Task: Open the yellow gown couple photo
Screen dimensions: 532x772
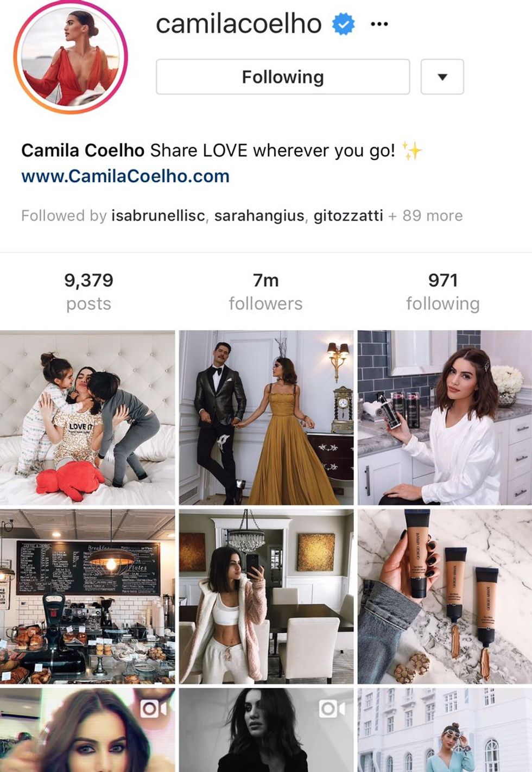Action: click(x=266, y=417)
